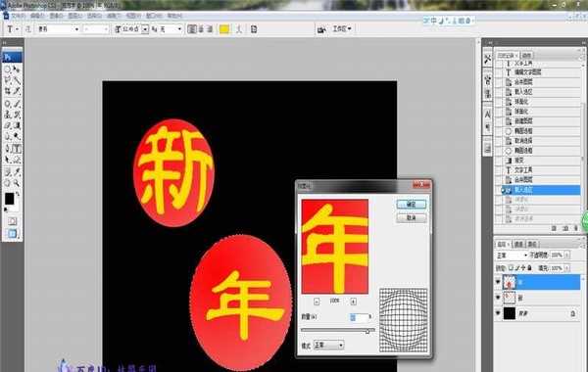
Task: Select the Move tool in toolbox
Action: 17,69
